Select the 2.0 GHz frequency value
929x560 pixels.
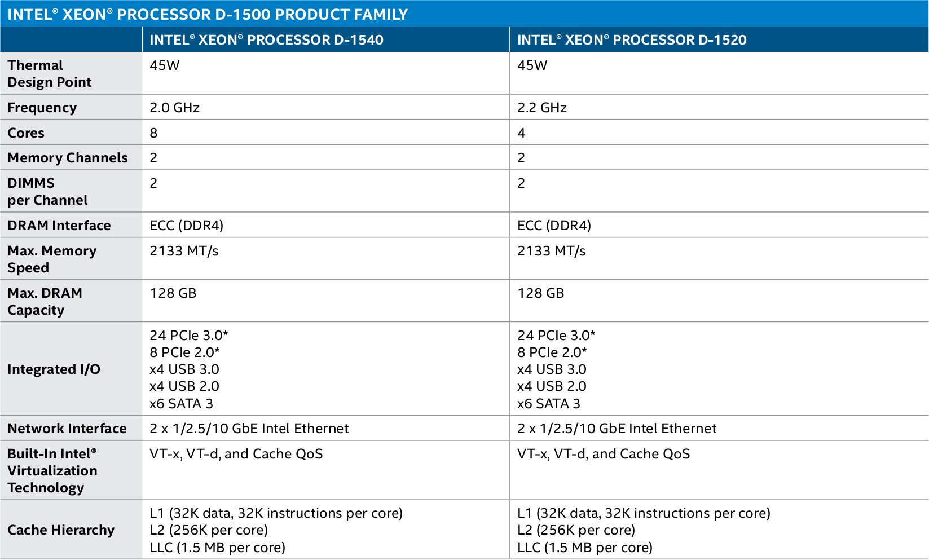pyautogui.click(x=174, y=108)
